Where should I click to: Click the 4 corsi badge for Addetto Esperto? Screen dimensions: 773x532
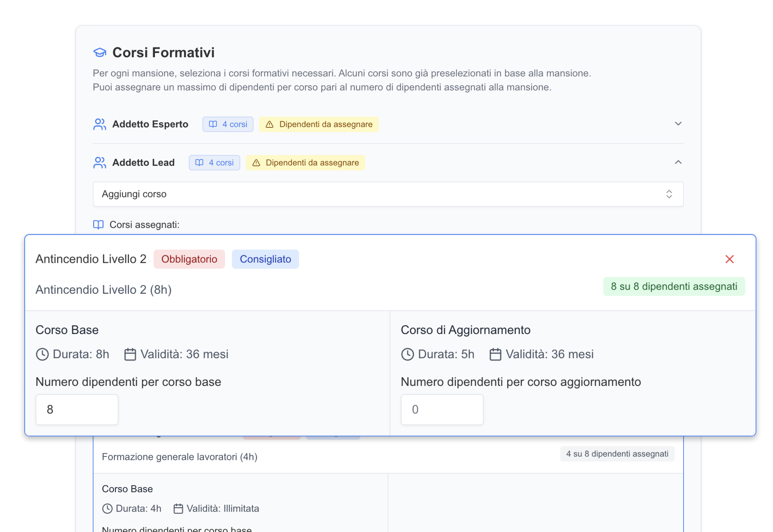[x=228, y=124]
